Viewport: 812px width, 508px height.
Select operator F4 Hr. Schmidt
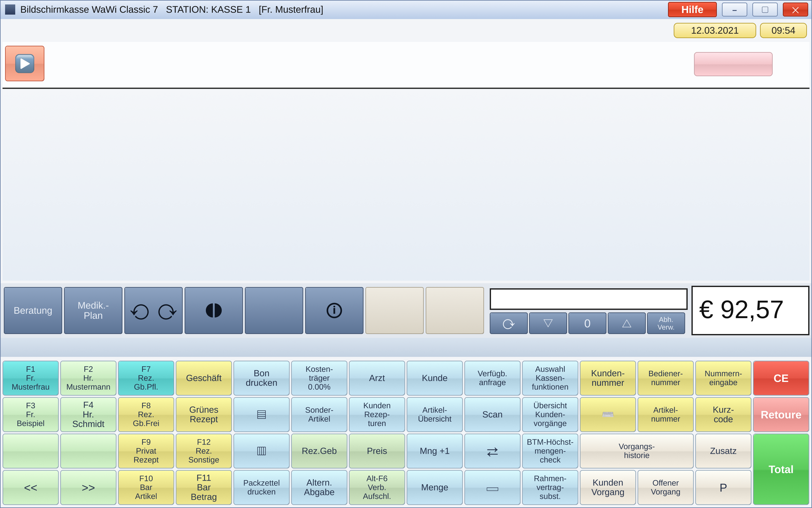pos(88,415)
